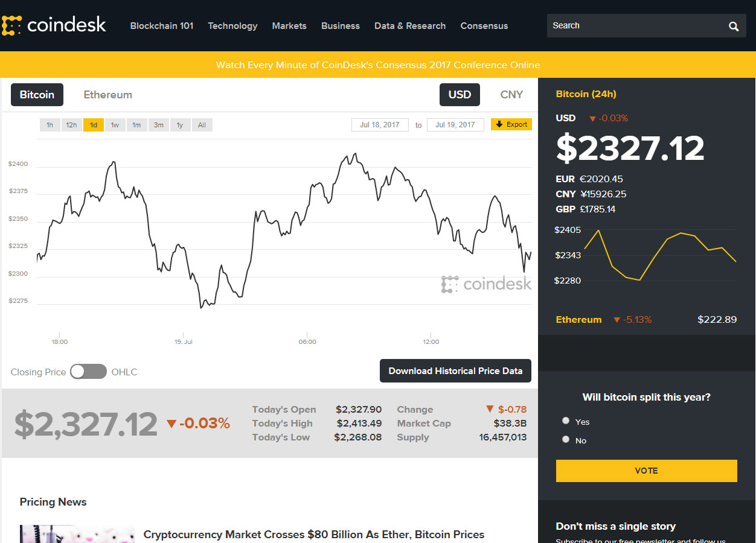Viewport: 756px width, 543px height.
Task: Click the GBP £1785.14 rate
Action: point(586,209)
